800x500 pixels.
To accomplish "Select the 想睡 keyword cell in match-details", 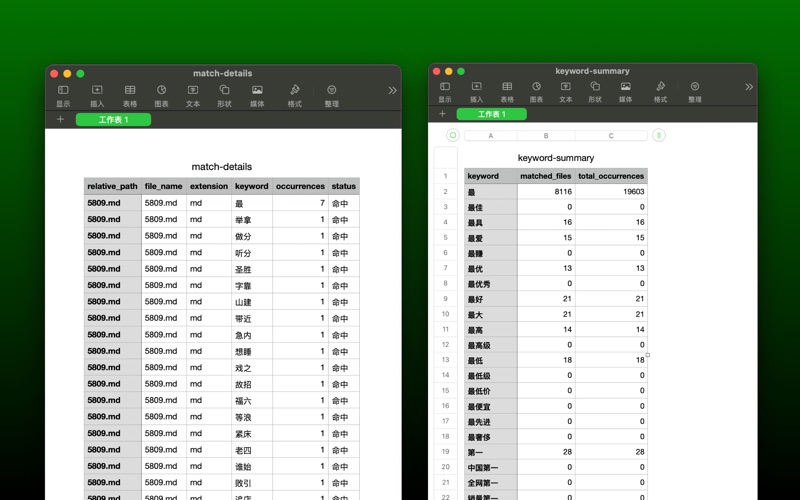I will pos(252,351).
